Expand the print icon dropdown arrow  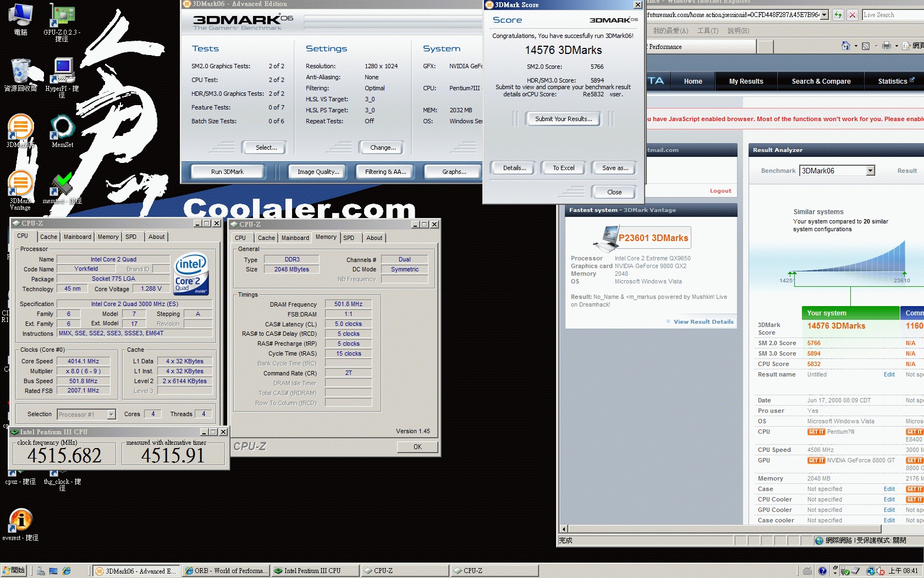click(897, 46)
